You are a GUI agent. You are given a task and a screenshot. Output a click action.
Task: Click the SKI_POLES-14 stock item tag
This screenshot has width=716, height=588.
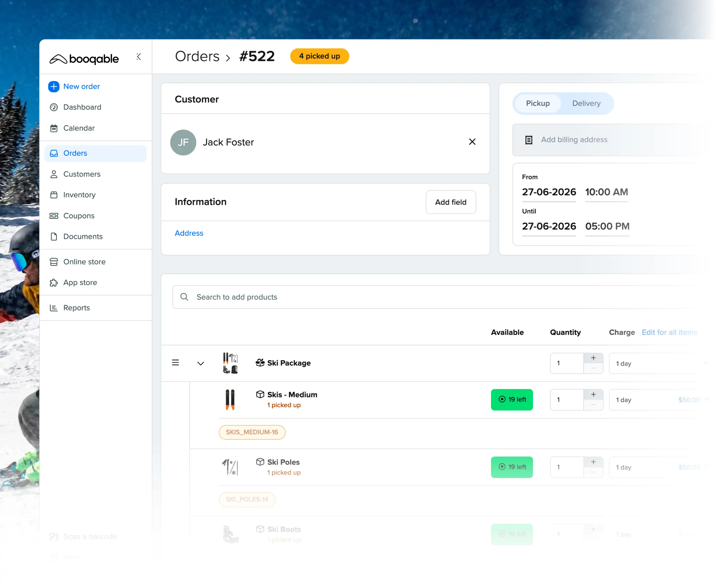tap(247, 500)
